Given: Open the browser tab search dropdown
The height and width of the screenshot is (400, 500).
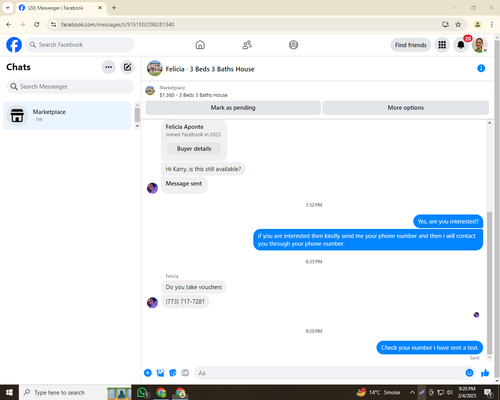Looking at the screenshot, I should pyautogui.click(x=8, y=7).
